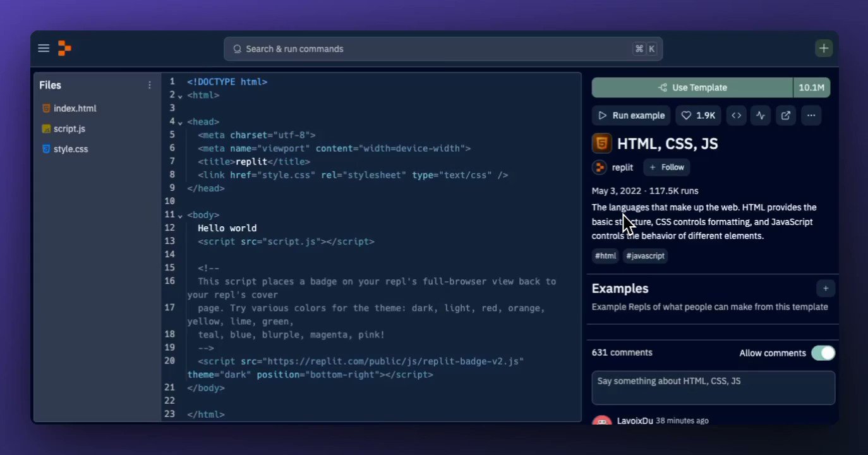The height and width of the screenshot is (455, 868).
Task: Click the Examples section heading
Action: (620, 288)
